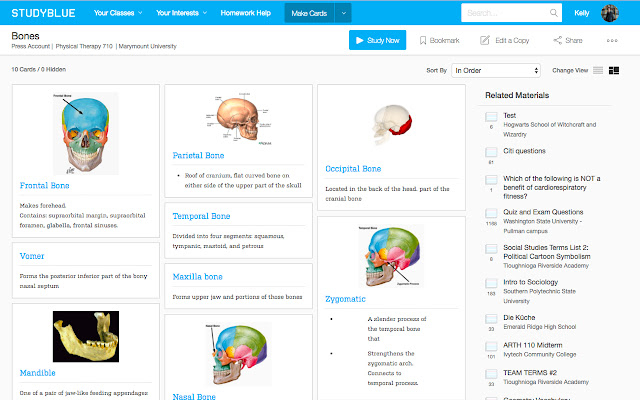Open 'ARTH 110 Midterm' material
Screen dimensions: 640x400
pyautogui.click(x=533, y=345)
